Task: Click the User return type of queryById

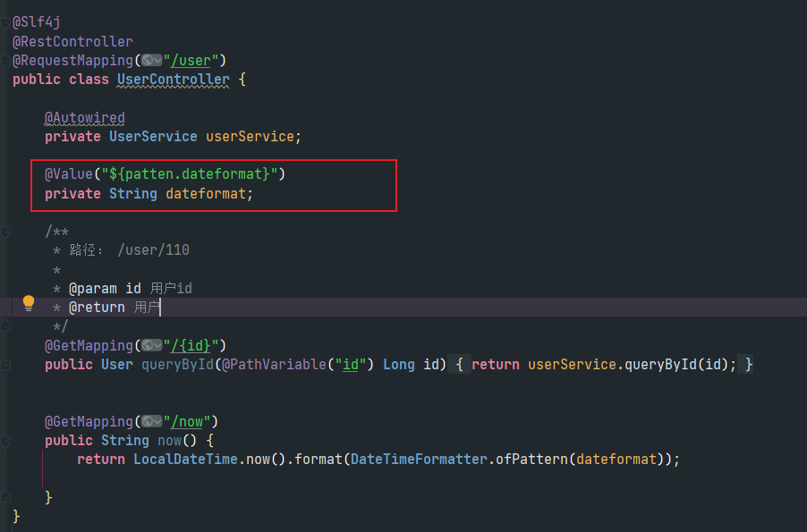Action: 117,364
